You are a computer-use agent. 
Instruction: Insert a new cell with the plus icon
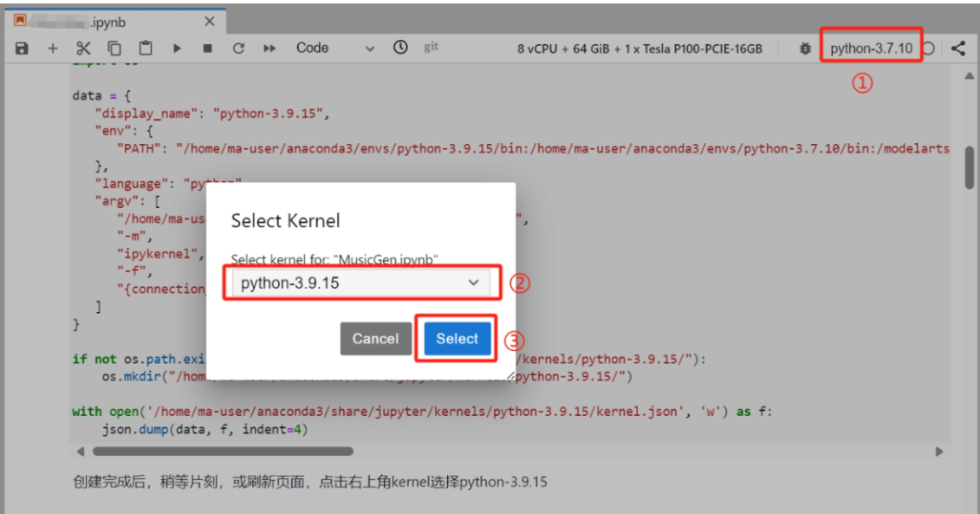(x=53, y=49)
